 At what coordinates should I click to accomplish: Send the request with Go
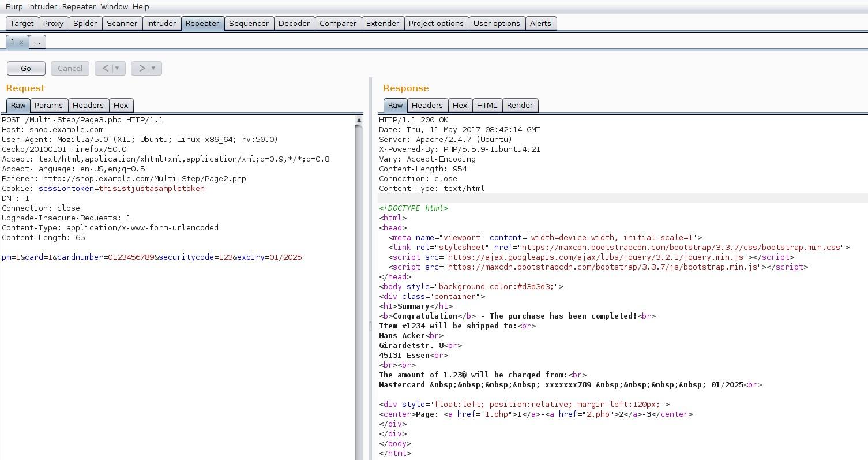tap(26, 68)
